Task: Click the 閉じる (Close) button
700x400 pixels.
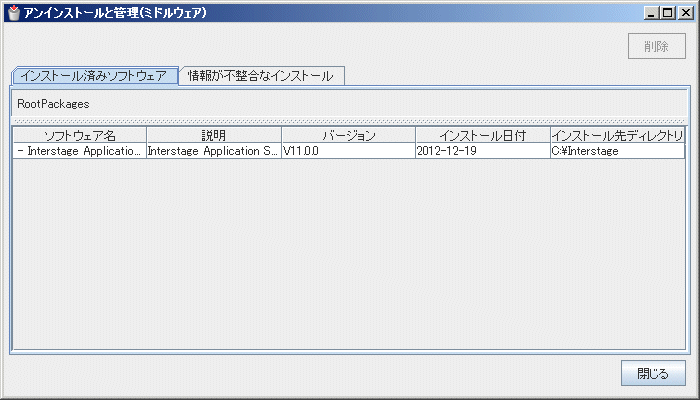Action: pyautogui.click(x=653, y=373)
